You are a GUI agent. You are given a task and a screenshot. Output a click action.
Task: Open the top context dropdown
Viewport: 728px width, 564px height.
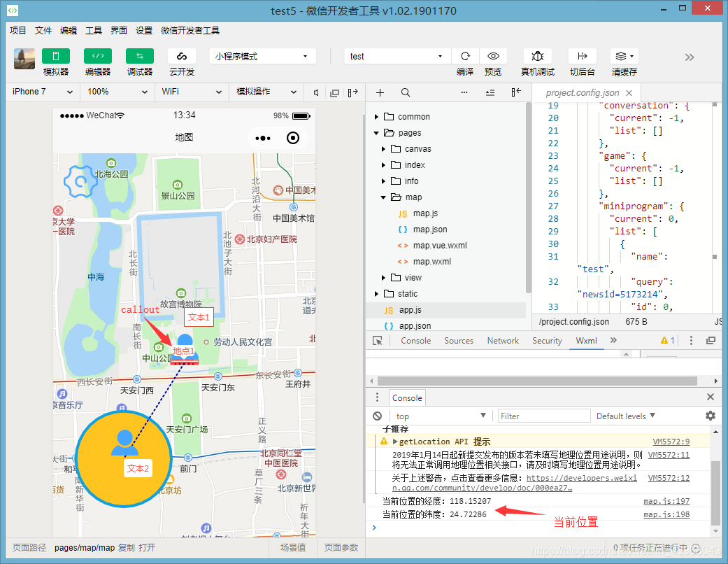(441, 416)
